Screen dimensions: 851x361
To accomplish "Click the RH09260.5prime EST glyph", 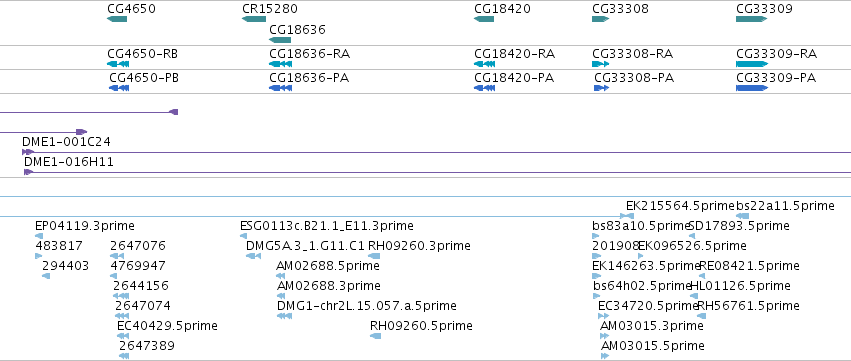I will click(376, 336).
